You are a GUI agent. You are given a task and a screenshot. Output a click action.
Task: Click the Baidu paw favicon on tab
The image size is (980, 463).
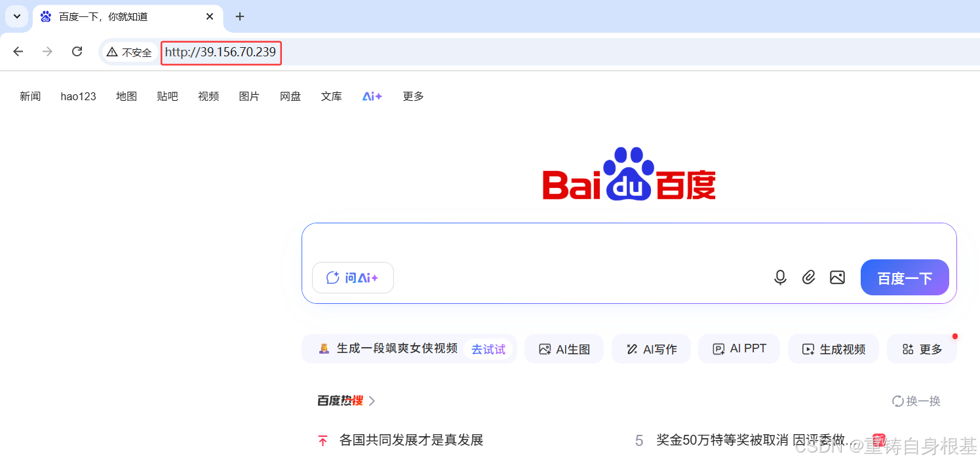tap(46, 16)
